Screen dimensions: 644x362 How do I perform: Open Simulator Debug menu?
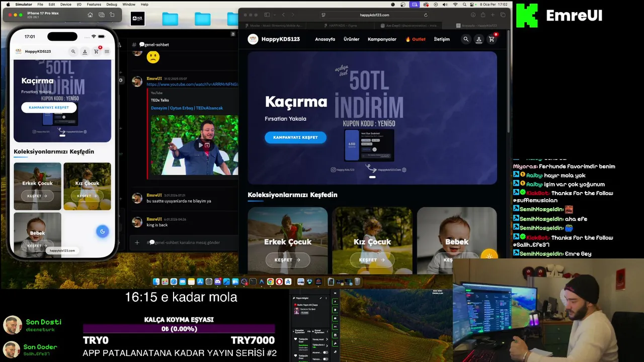click(112, 4)
